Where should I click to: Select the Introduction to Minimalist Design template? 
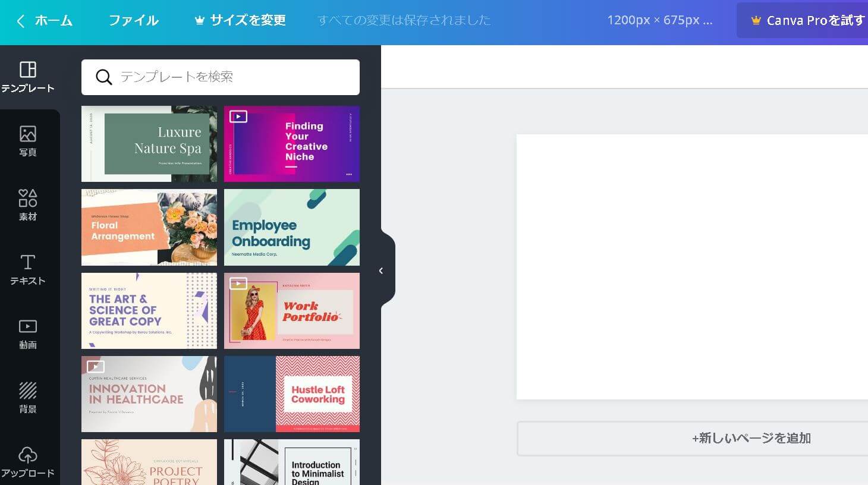click(x=292, y=462)
